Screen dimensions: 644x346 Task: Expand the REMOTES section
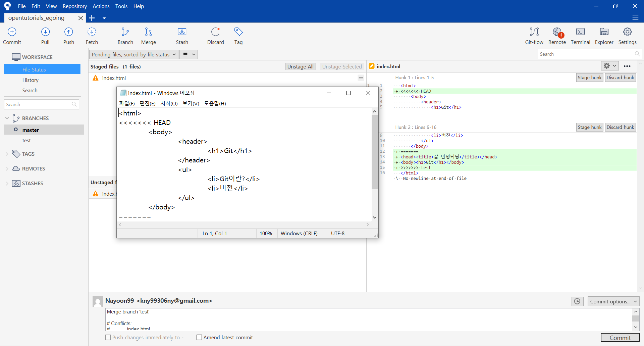pos(7,168)
